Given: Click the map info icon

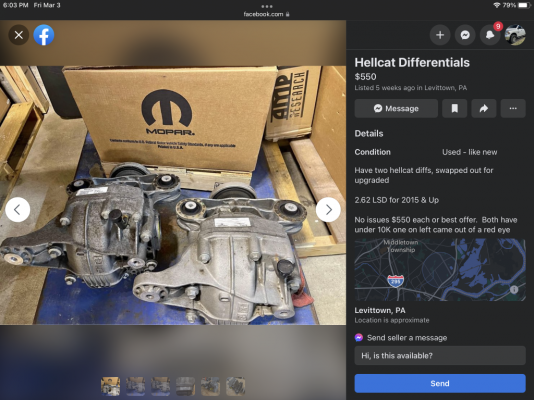Looking at the screenshot, I should click(x=514, y=289).
